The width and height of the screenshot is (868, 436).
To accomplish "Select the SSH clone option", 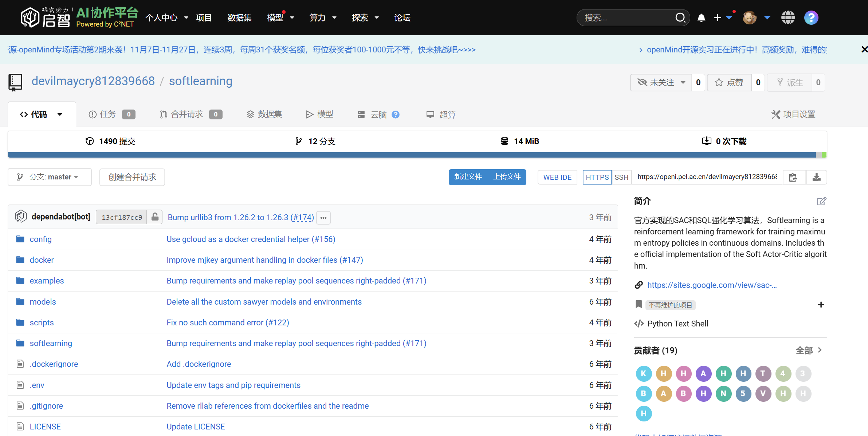I will point(621,177).
